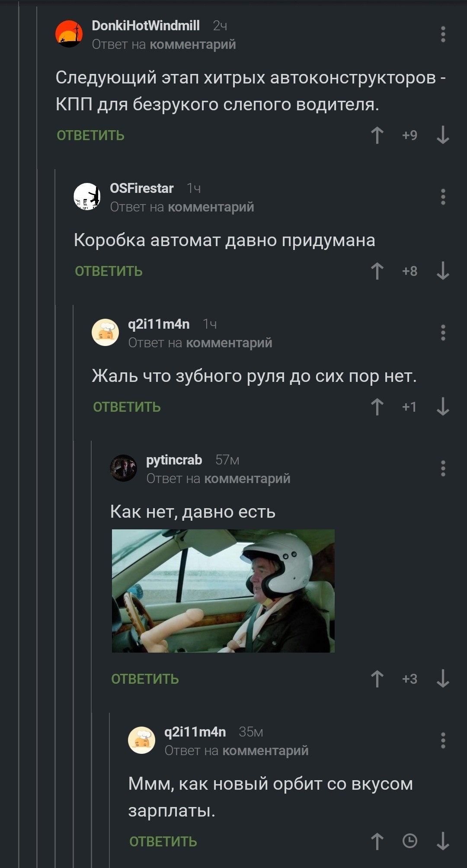Reply to DonkiHotWindmill via ОТВЕТИТЬ
Image resolution: width=467 pixels, height=868 pixels.
pos(90,135)
